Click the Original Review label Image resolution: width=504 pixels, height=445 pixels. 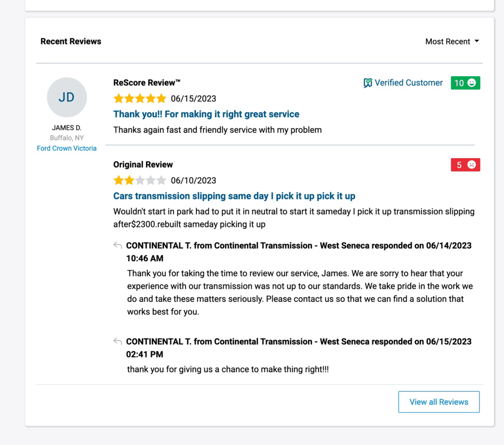point(143,164)
